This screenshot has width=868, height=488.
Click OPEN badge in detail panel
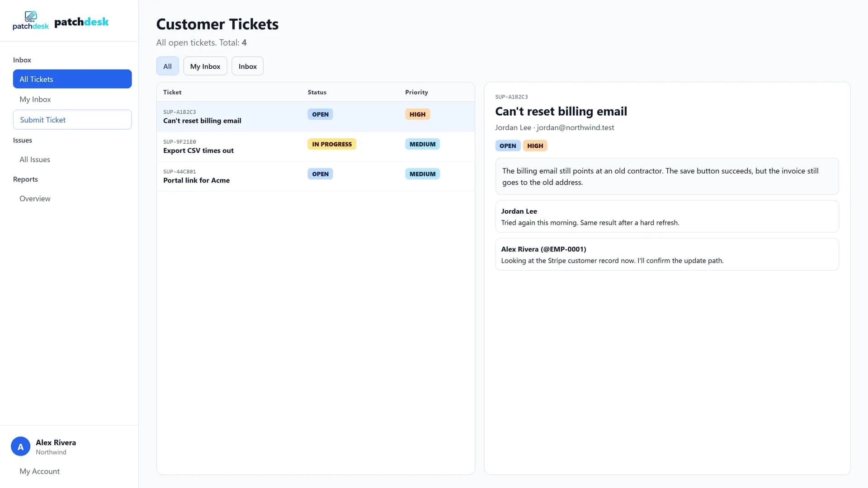pos(508,146)
